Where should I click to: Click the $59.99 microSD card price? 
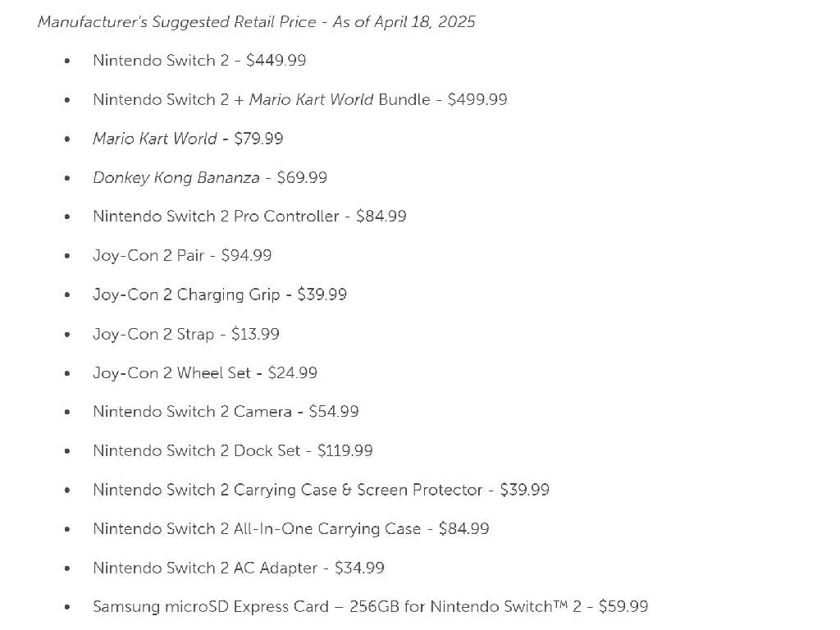[x=623, y=607]
